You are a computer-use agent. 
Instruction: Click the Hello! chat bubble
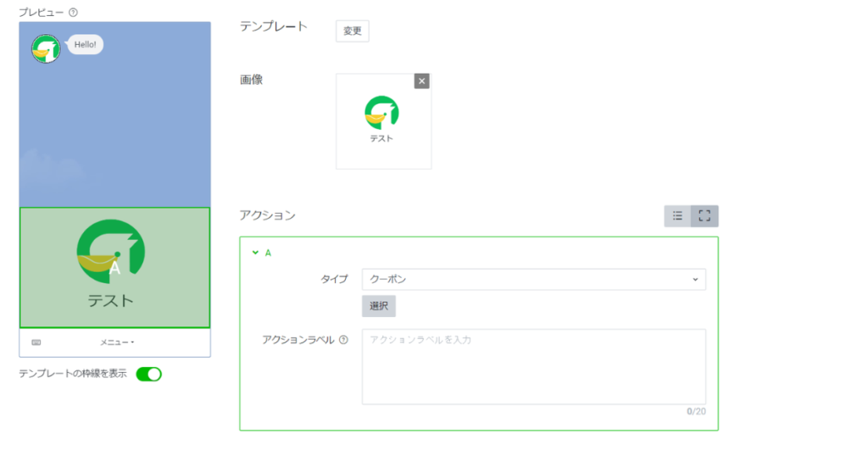86,45
